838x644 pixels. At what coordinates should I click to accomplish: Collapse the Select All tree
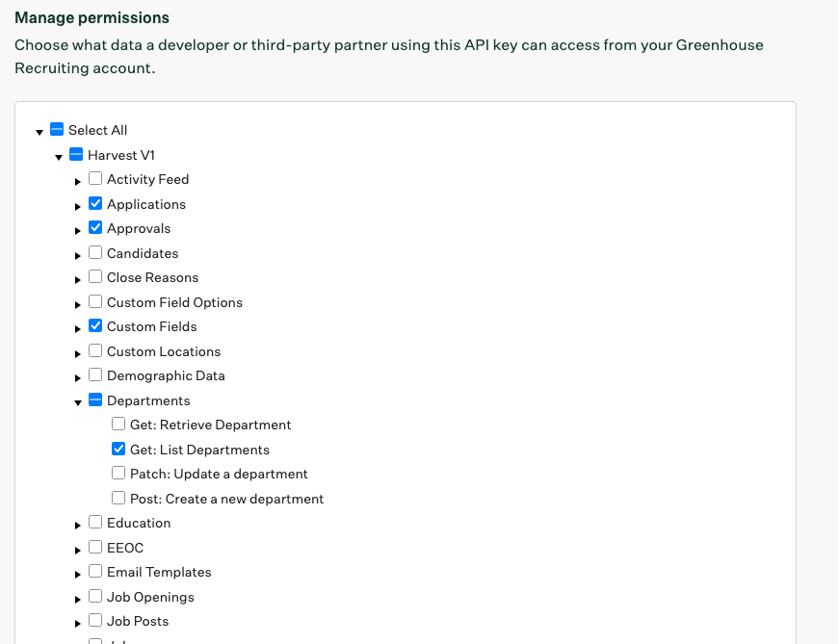click(x=39, y=132)
